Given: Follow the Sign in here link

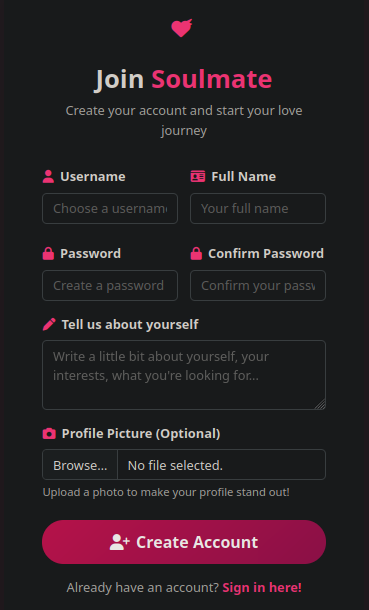Looking at the screenshot, I should pyautogui.click(x=262, y=587).
